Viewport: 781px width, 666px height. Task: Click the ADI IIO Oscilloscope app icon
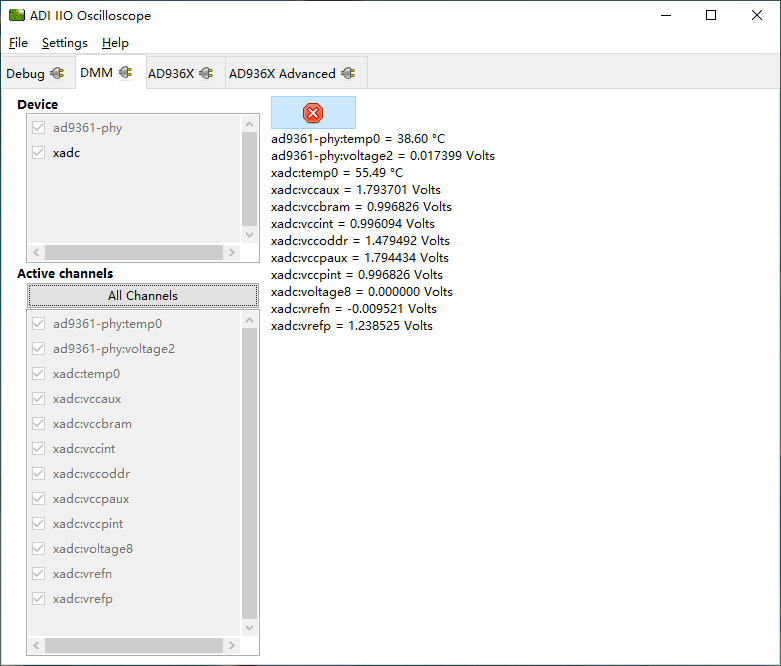point(17,15)
